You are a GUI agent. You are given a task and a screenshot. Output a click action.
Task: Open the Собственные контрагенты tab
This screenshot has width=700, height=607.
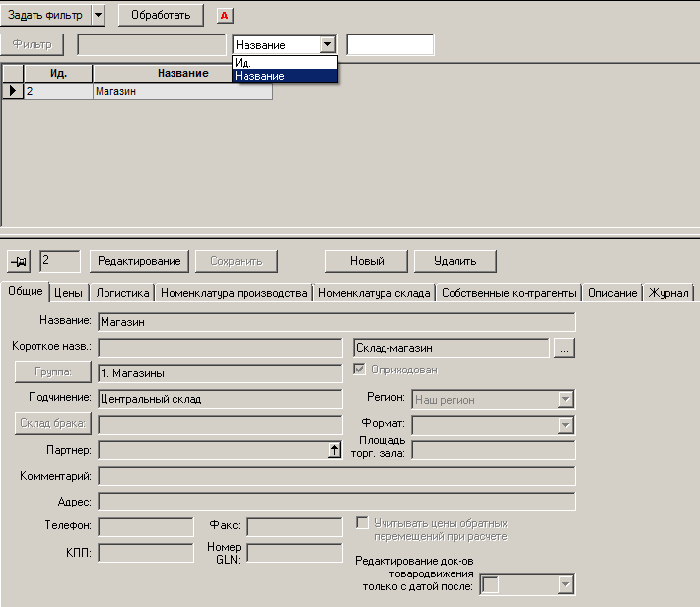coord(509,293)
